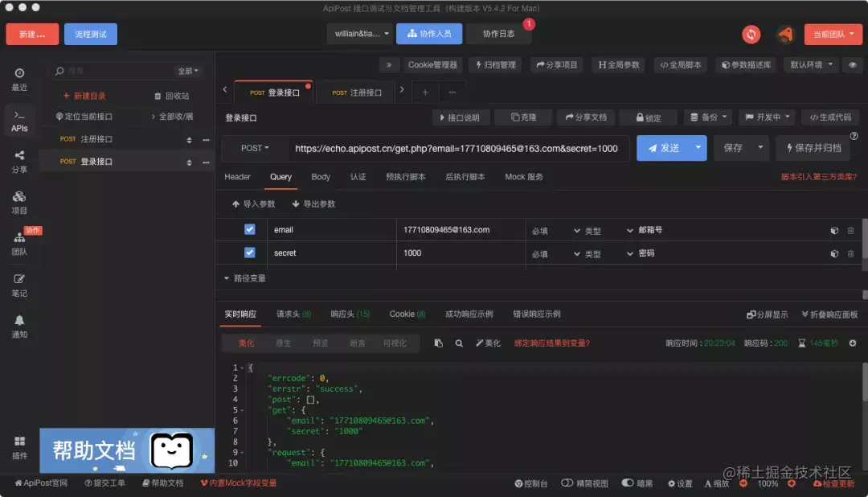Open the 通知 notifications bell icon

pos(19,326)
